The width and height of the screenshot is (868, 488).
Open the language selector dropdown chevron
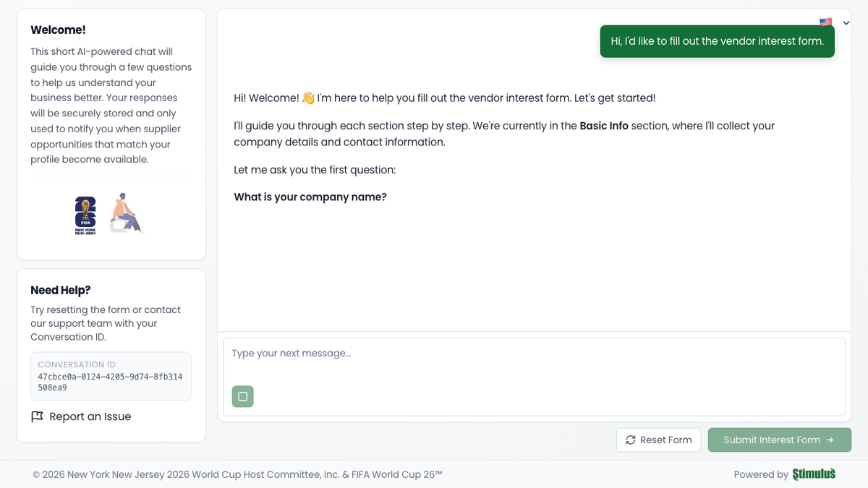846,22
